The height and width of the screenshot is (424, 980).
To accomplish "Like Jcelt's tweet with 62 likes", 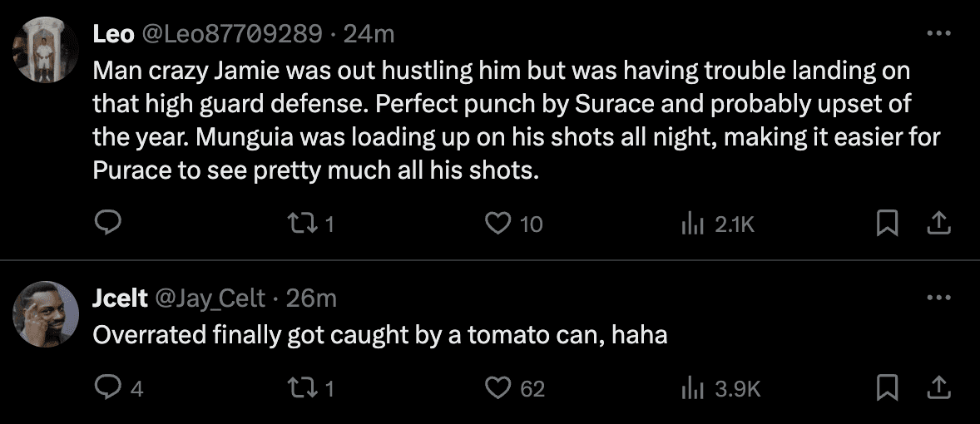I will (x=498, y=387).
